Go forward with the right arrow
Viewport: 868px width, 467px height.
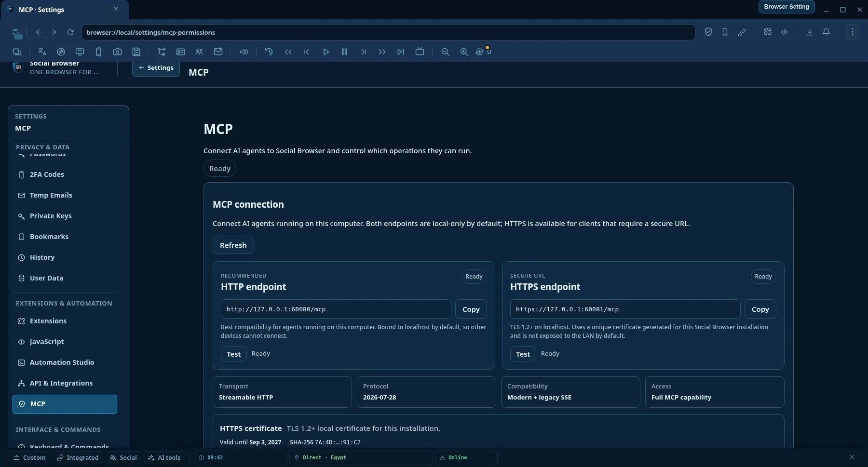[x=54, y=32]
